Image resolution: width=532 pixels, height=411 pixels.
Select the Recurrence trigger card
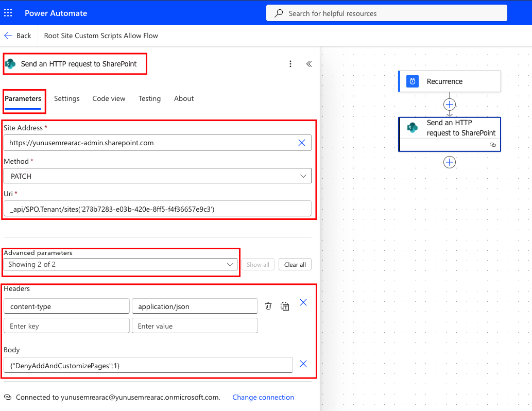449,81
